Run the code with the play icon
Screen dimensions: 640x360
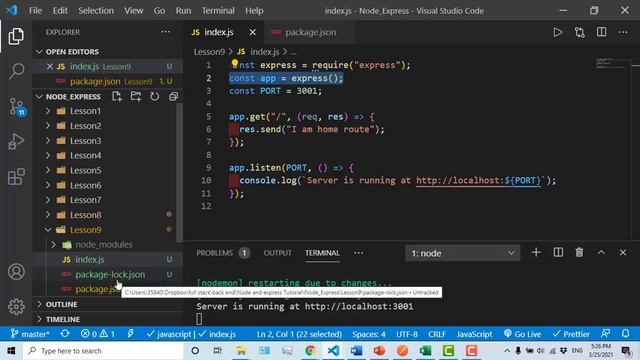[x=558, y=32]
